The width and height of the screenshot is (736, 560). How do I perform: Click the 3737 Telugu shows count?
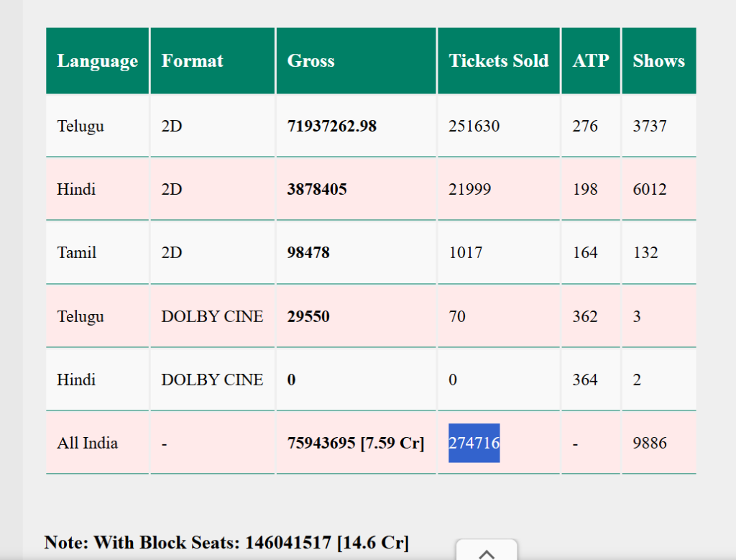point(648,125)
